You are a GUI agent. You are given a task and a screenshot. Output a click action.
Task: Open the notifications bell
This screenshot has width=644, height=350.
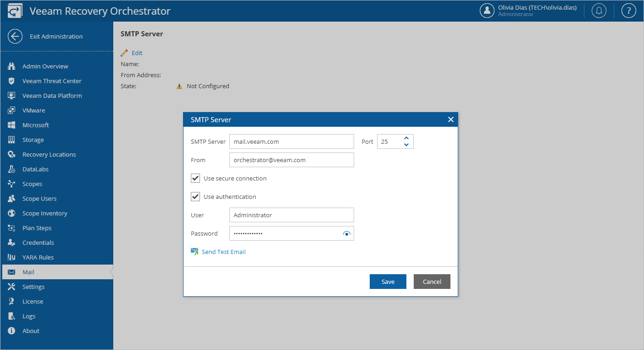(x=599, y=10)
